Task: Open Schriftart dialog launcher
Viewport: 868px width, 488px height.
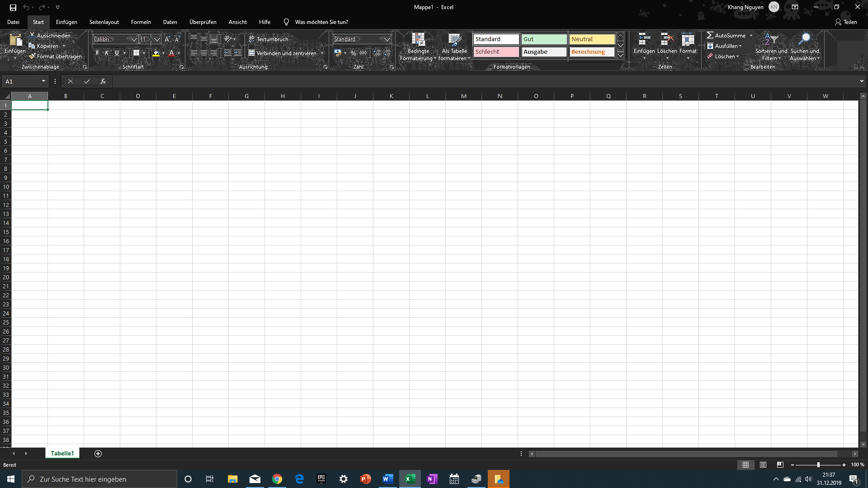Action: [182, 67]
